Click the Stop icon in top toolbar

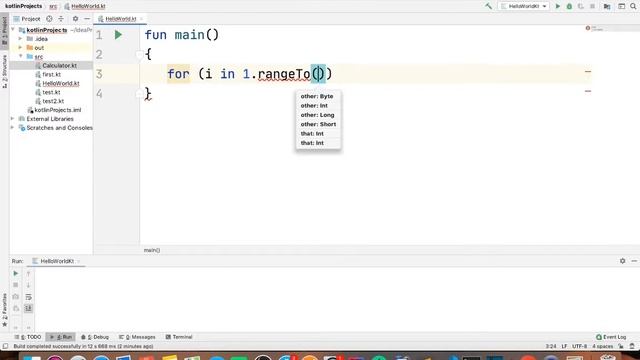(x=592, y=6)
